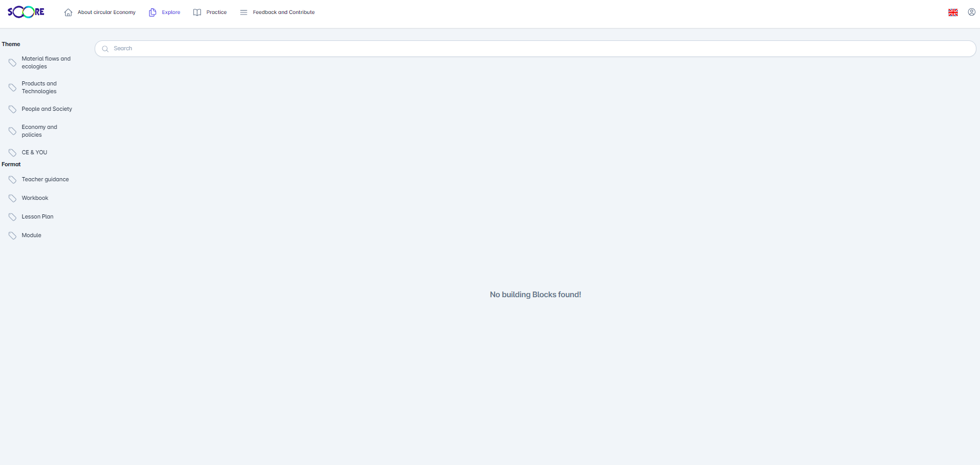980x465 pixels.
Task: Click the magnifier icon in search bar
Action: [105, 49]
